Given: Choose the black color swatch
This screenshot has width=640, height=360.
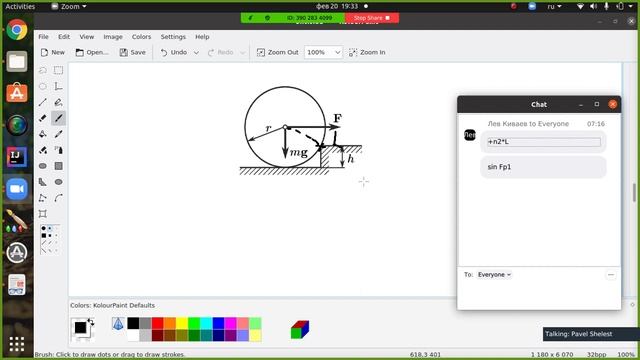Looking at the screenshot, I should pos(133,323).
